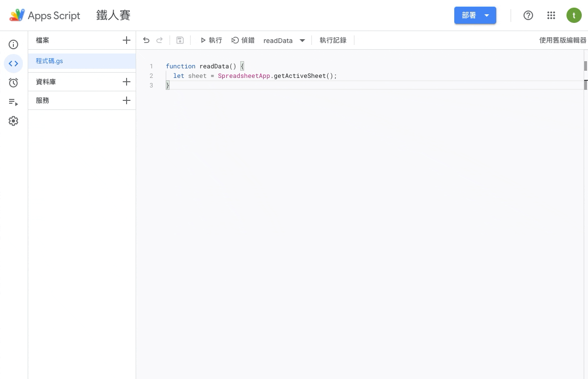
Task: Select the 程式碼.gs file
Action: click(50, 61)
